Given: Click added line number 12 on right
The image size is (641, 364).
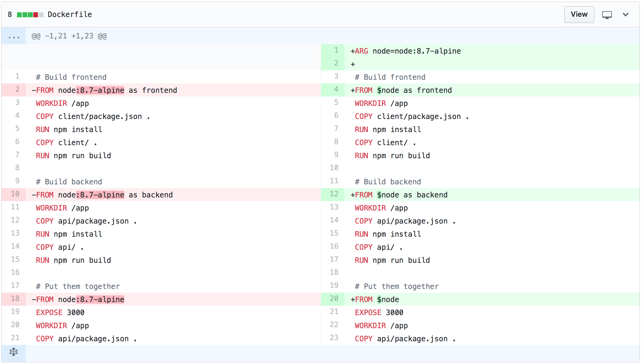Looking at the screenshot, I should (x=333, y=194).
